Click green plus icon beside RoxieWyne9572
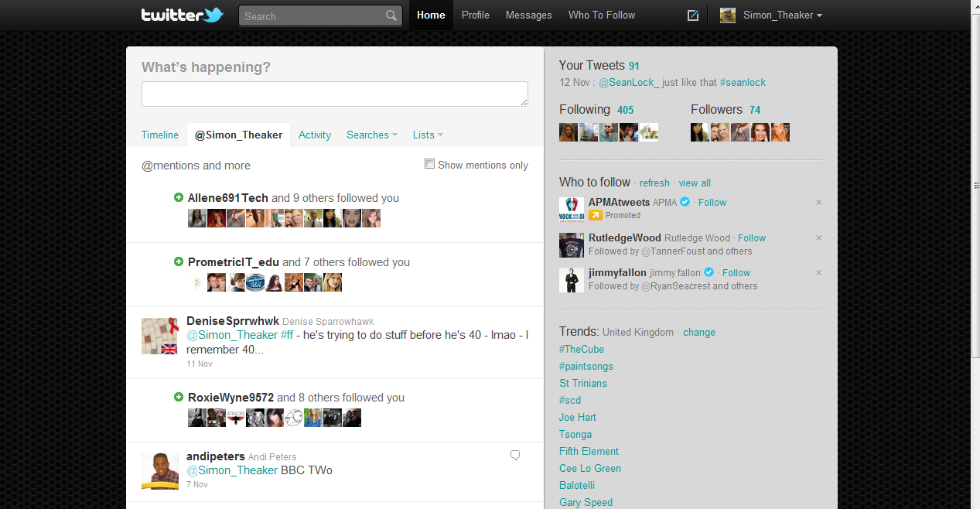Viewport: 980px width, 509px height. [179, 398]
